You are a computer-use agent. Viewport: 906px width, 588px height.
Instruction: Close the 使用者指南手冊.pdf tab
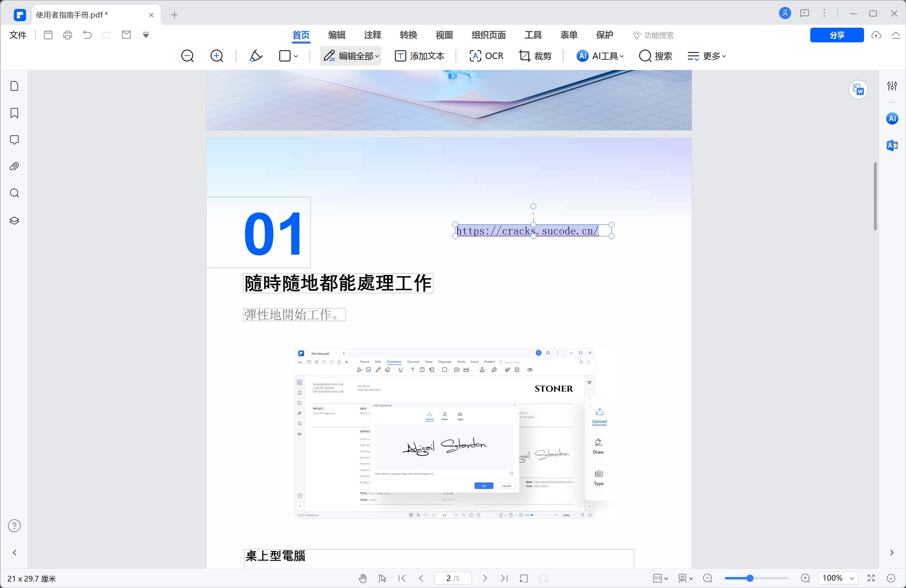pyautogui.click(x=151, y=15)
